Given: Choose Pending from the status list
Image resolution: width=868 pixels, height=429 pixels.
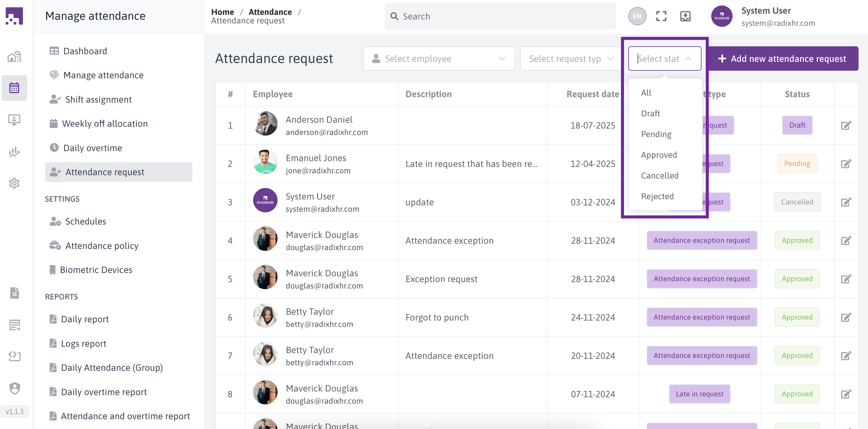Looking at the screenshot, I should (x=656, y=134).
